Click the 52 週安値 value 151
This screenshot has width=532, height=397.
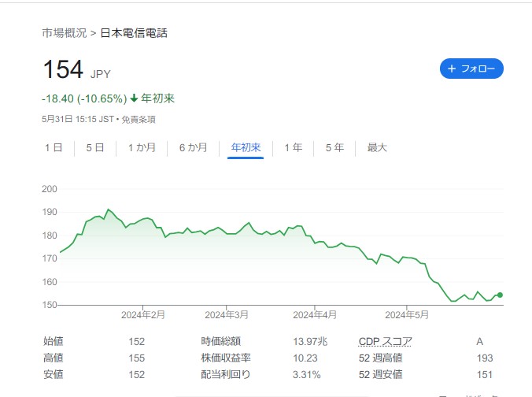(x=485, y=375)
